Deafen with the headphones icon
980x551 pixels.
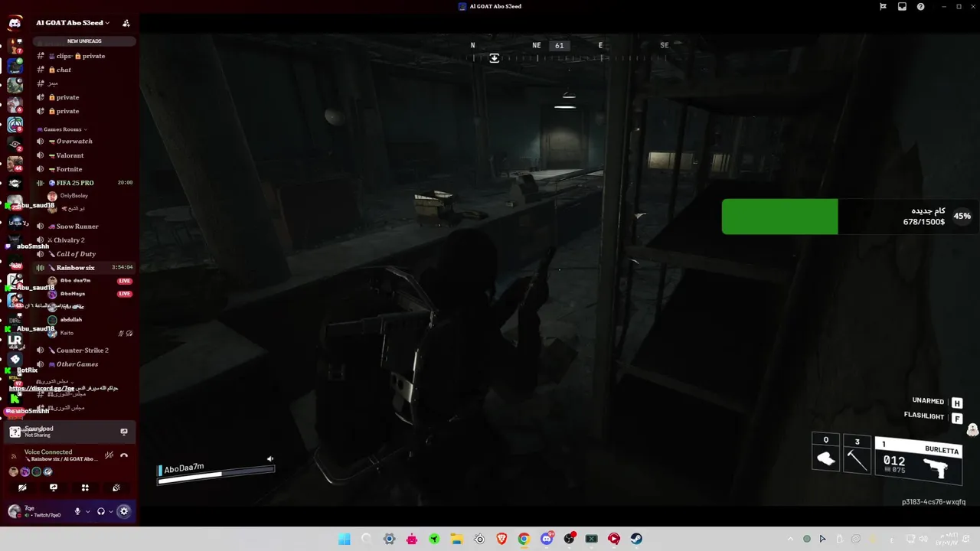[x=101, y=511]
